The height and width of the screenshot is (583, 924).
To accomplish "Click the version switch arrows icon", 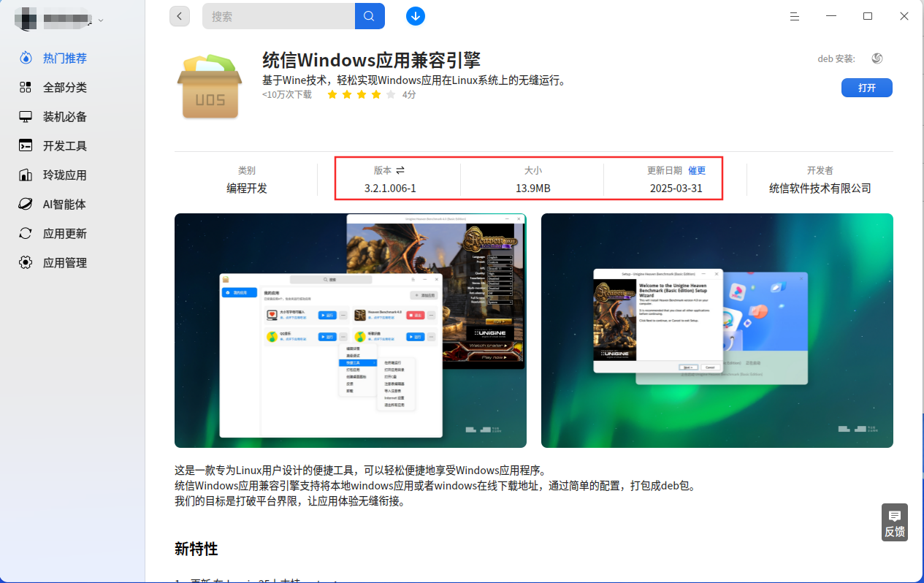I will click(400, 170).
